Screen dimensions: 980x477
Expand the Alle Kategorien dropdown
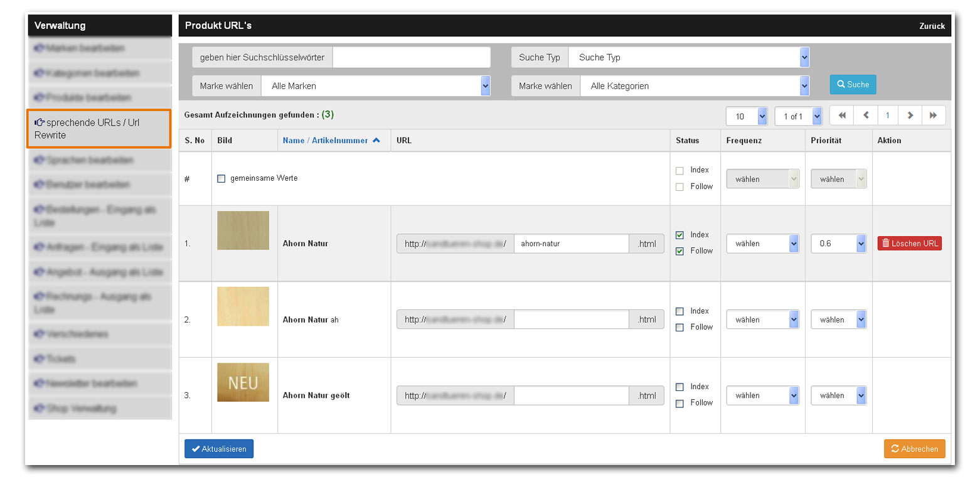[x=694, y=86]
